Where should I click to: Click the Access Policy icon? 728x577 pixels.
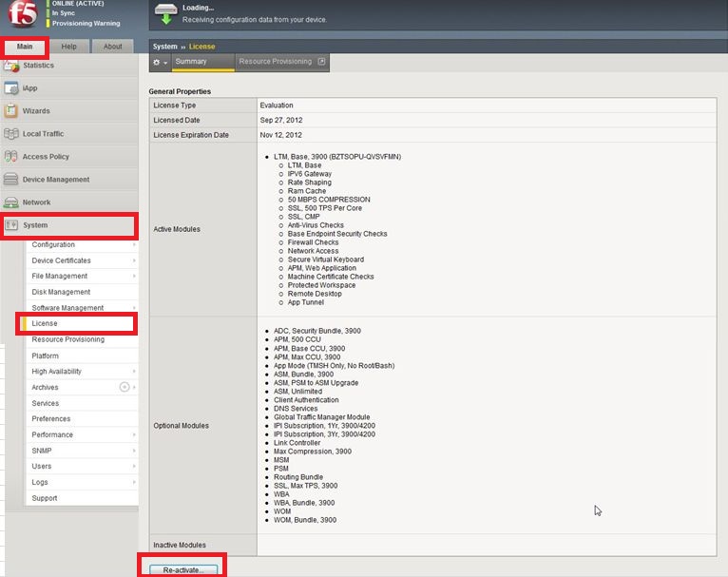click(x=11, y=157)
